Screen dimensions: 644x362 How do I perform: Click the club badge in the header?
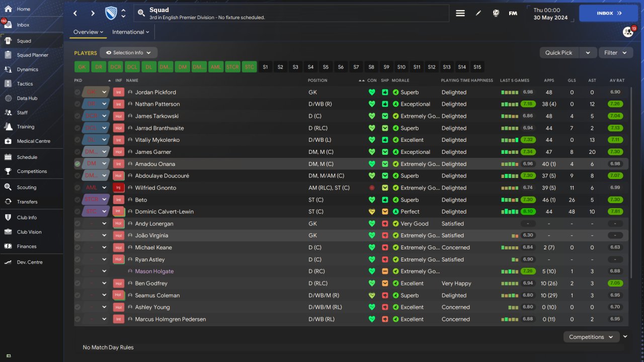[111, 14]
